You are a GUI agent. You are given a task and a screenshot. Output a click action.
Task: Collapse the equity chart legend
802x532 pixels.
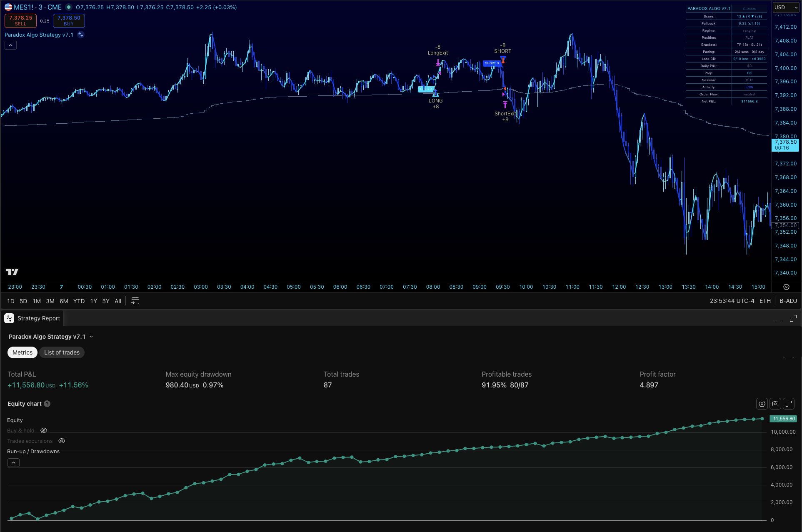13,463
